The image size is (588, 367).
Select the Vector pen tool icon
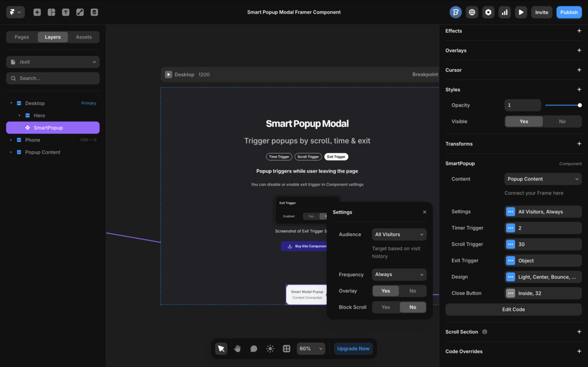click(x=80, y=12)
